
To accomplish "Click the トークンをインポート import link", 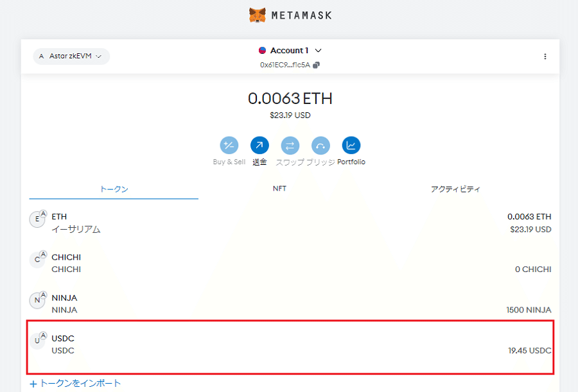I will click(x=75, y=382).
